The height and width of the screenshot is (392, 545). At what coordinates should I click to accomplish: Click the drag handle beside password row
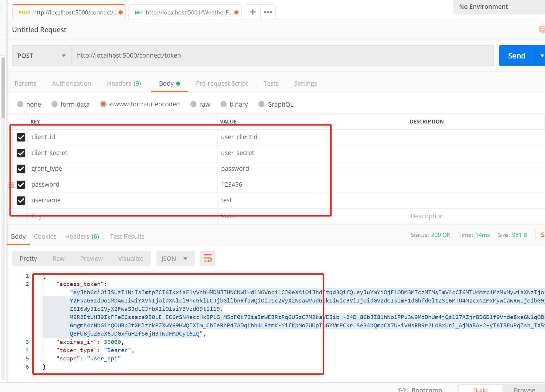point(11,185)
